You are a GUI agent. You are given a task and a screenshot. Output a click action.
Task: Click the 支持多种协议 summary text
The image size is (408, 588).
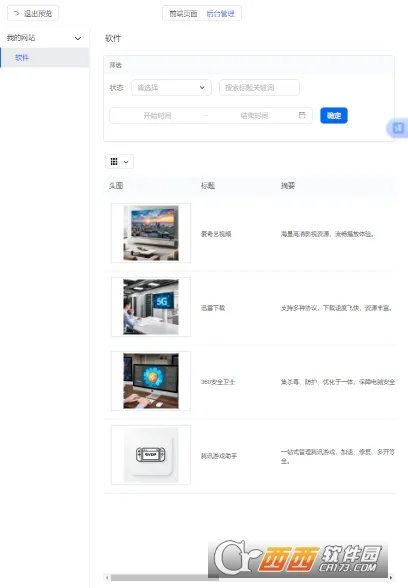337,308
